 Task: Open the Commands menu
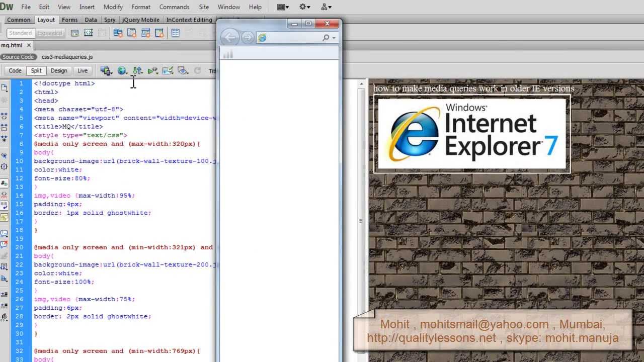tap(174, 7)
